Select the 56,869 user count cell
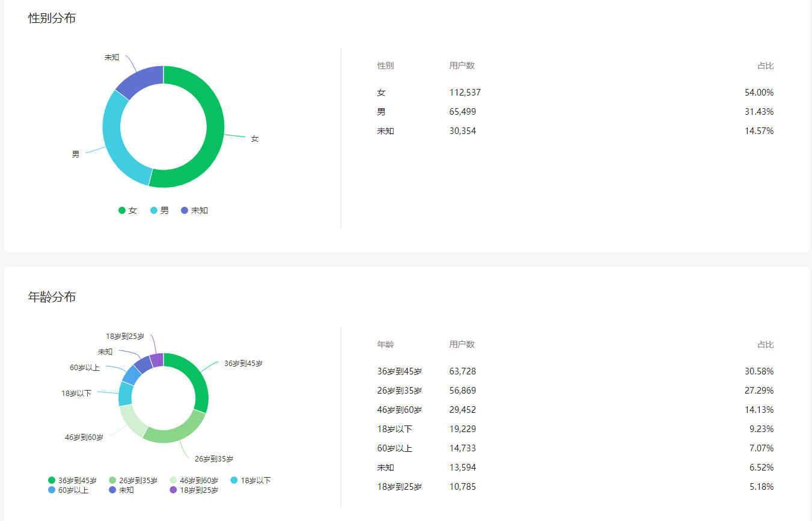 pos(463,391)
